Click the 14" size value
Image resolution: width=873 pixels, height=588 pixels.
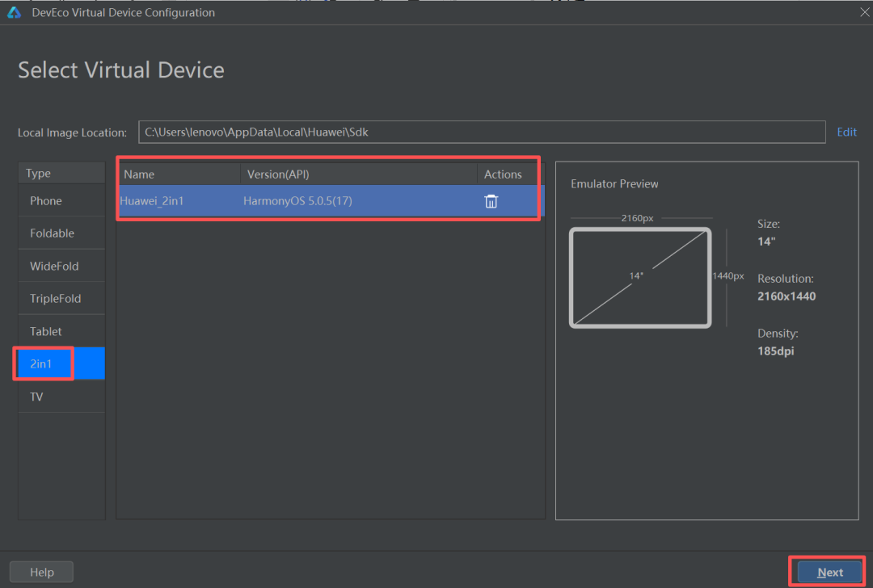pyautogui.click(x=766, y=241)
